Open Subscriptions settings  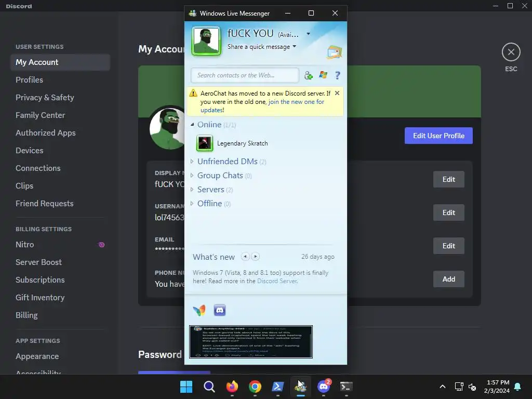click(60, 280)
